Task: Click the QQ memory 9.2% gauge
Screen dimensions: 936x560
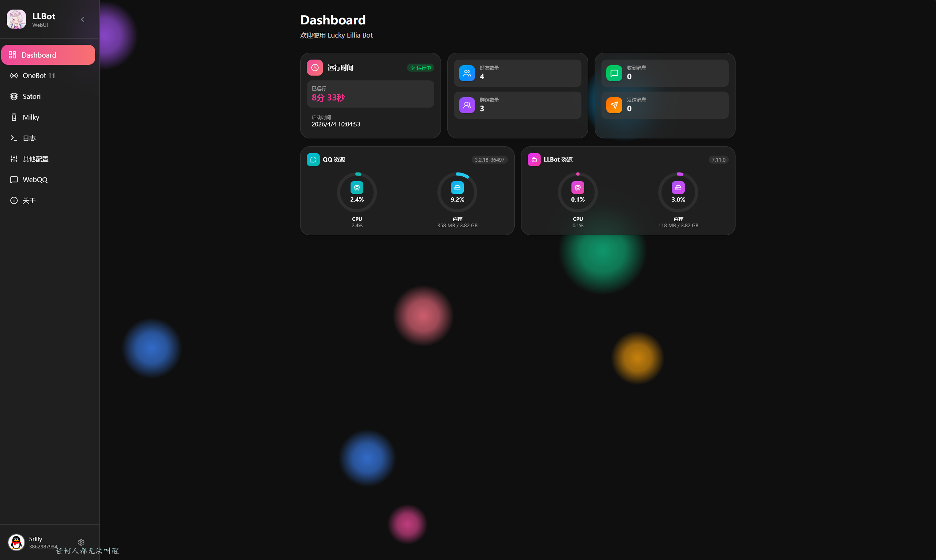Action: (457, 192)
